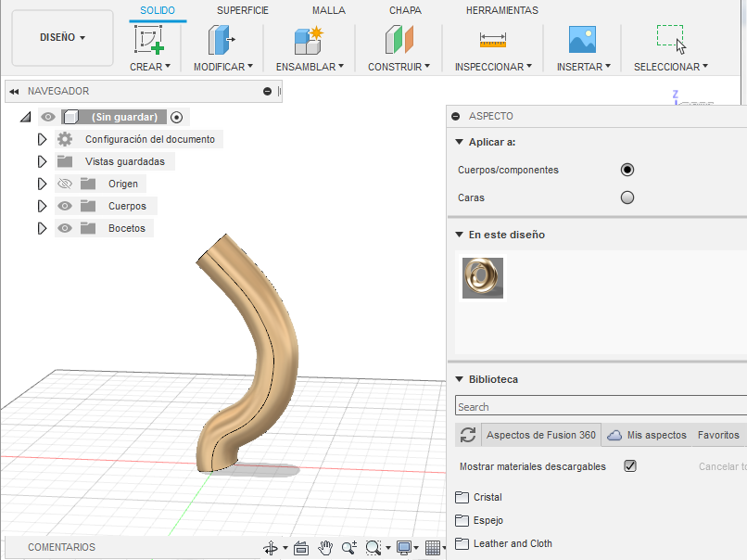Select the Caras radio button
The width and height of the screenshot is (747, 560).
click(627, 197)
